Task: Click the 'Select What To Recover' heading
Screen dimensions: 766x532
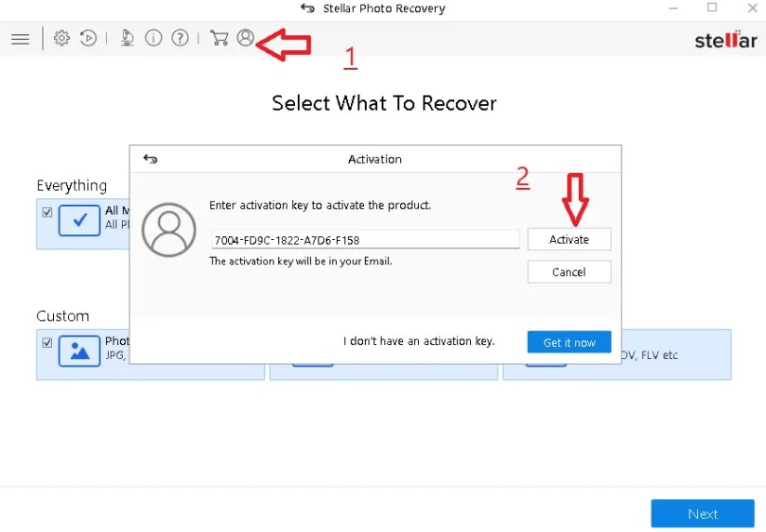Action: coord(384,104)
